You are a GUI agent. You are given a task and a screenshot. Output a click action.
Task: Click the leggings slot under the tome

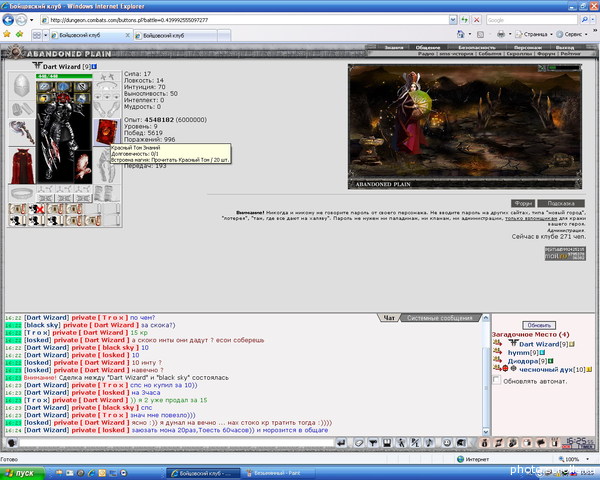pyautogui.click(x=107, y=166)
